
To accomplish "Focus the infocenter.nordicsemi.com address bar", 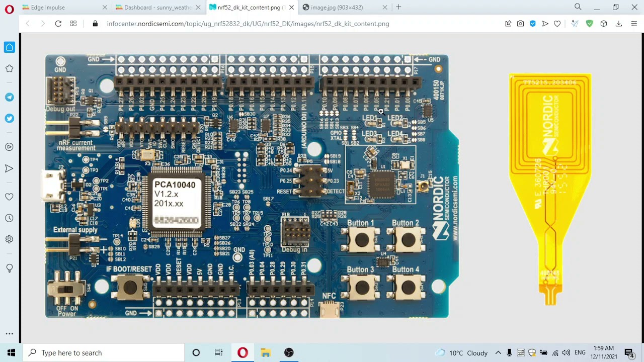I will click(248, 24).
